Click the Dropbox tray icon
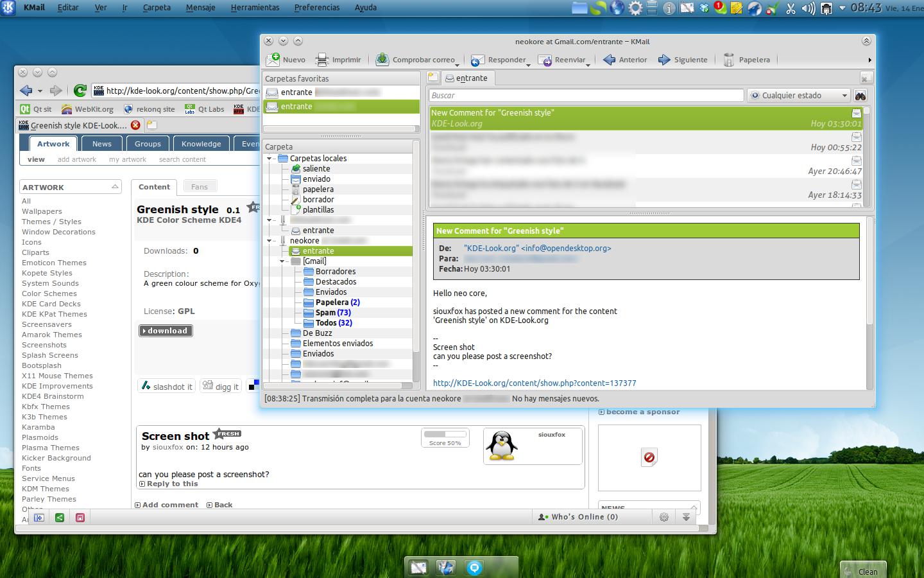The image size is (924, 578). tap(704, 8)
